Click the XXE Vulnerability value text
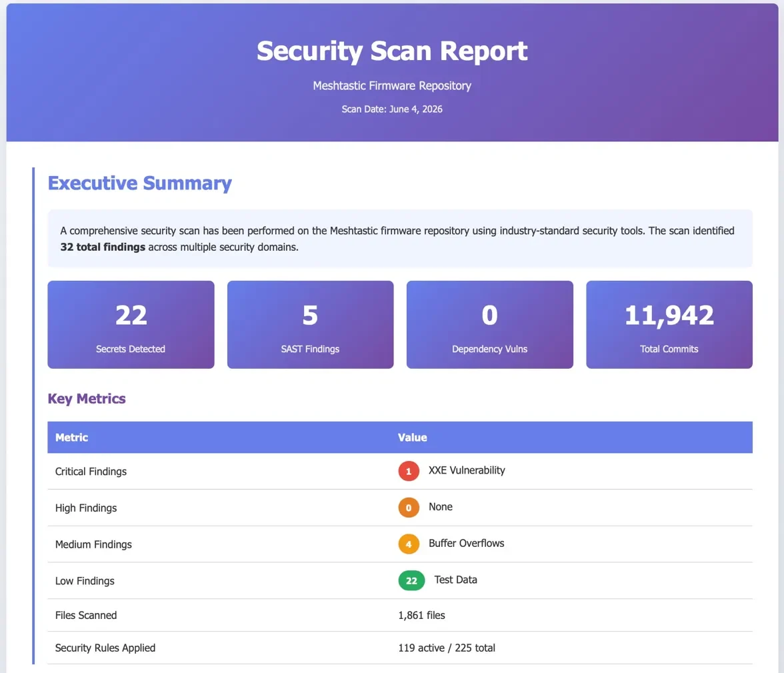This screenshot has width=784, height=673. (x=467, y=470)
